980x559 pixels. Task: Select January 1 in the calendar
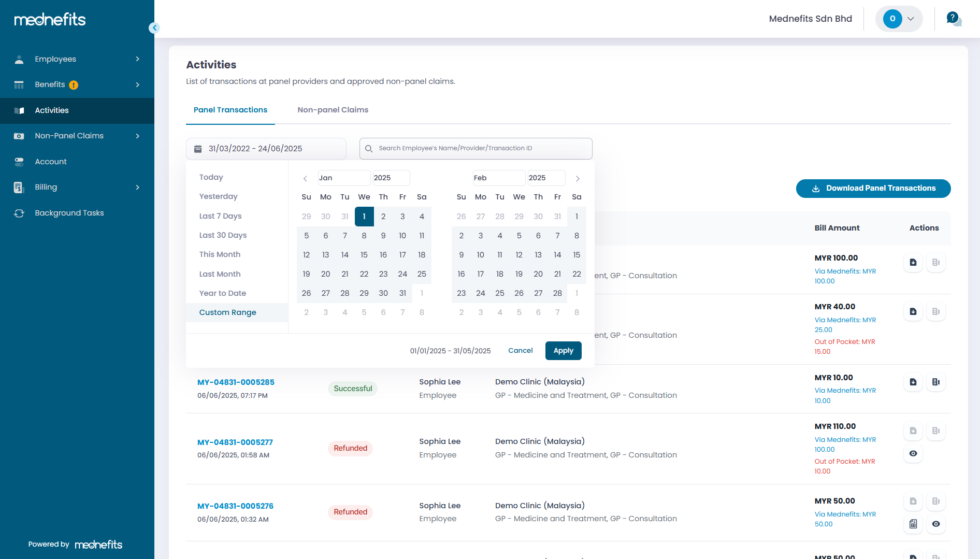pyautogui.click(x=364, y=217)
